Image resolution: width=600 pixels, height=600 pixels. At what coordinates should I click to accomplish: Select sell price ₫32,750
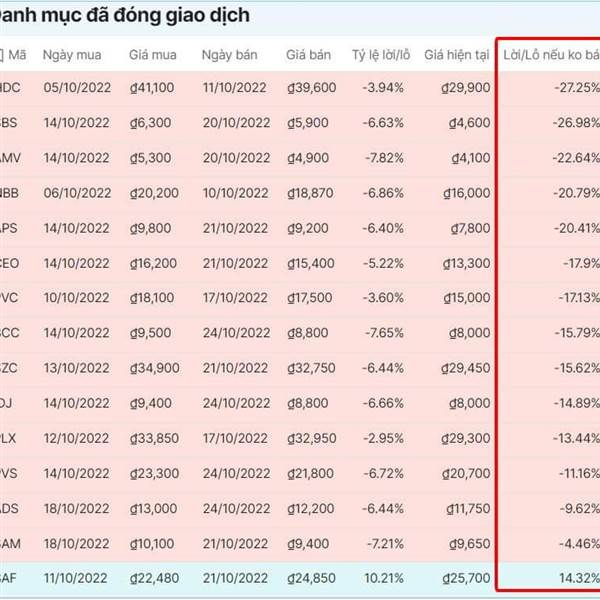pyautogui.click(x=311, y=368)
